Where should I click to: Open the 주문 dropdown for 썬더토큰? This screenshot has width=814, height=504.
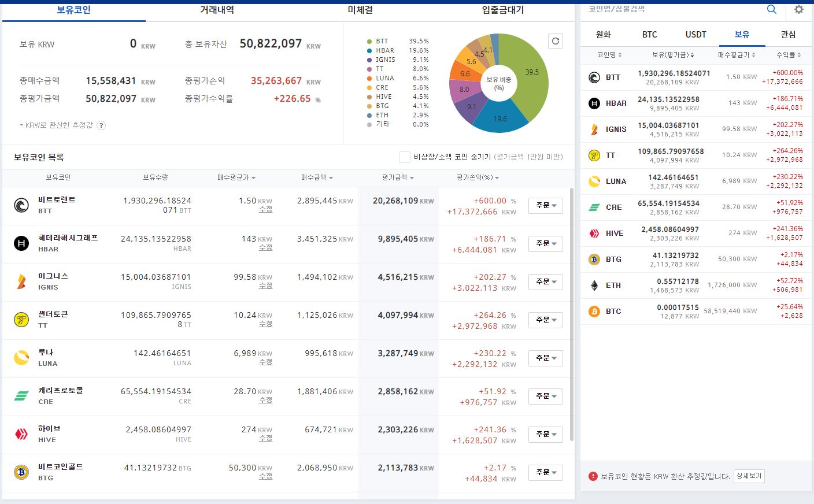[546, 320]
